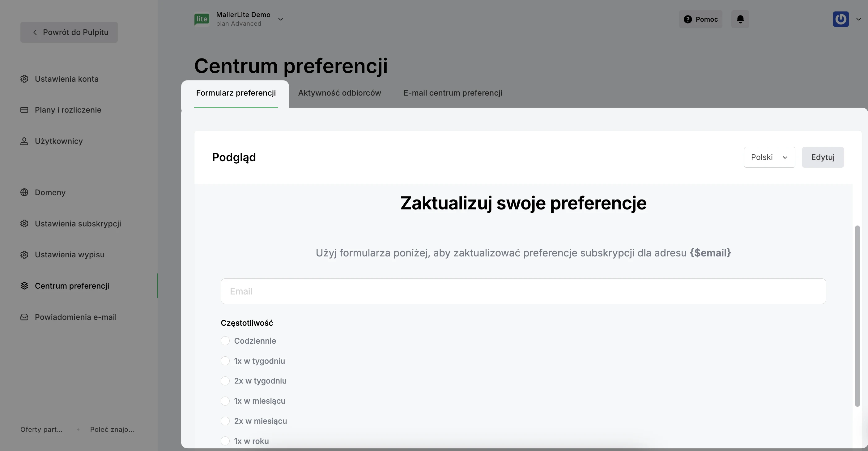Click the Powrót do Pulpitu button

pos(69,32)
